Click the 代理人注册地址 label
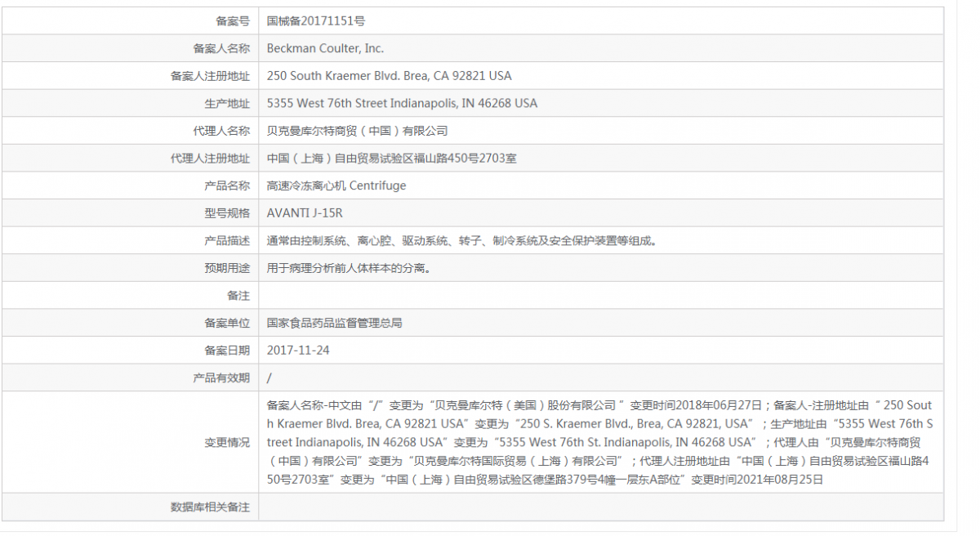This screenshot has width=980, height=536. click(x=210, y=159)
